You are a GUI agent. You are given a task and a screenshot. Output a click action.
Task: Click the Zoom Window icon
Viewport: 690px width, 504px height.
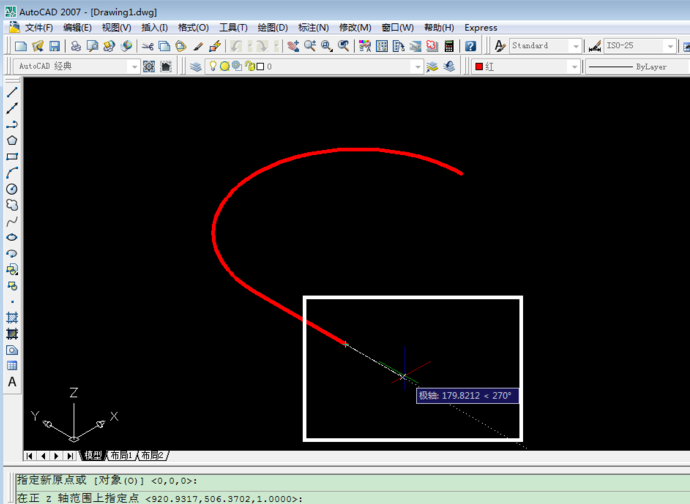327,46
